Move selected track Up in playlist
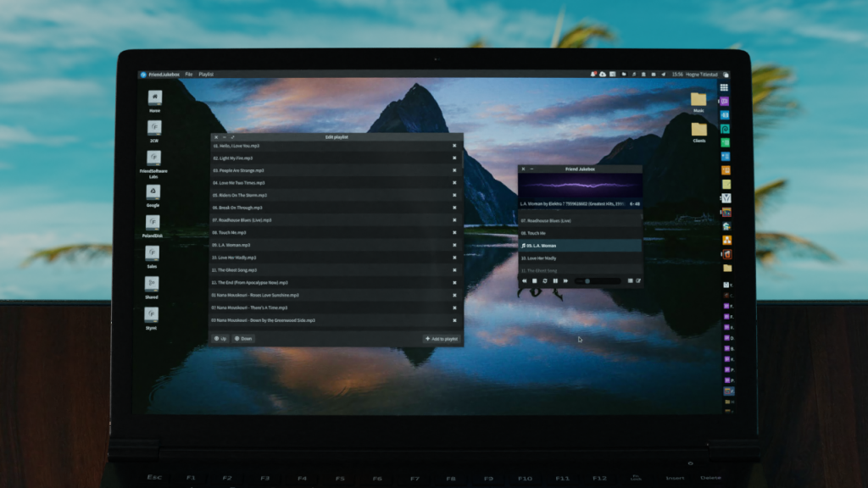868x488 pixels. (x=220, y=339)
